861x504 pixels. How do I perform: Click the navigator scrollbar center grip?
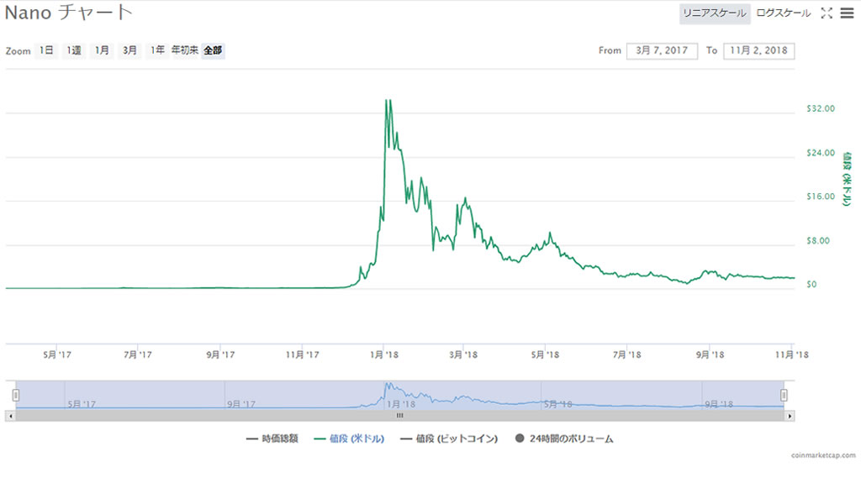point(400,415)
